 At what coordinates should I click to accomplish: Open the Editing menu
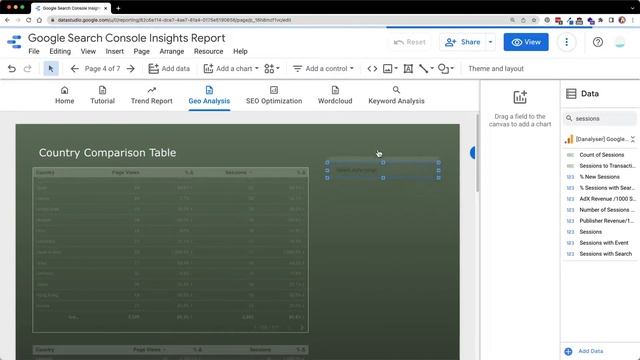pyautogui.click(x=60, y=51)
